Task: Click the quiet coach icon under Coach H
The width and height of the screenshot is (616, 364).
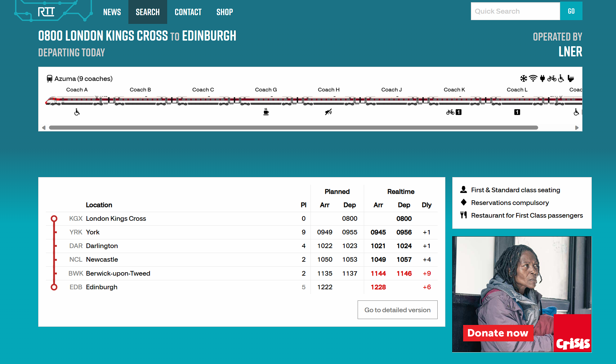Action: coord(328,112)
